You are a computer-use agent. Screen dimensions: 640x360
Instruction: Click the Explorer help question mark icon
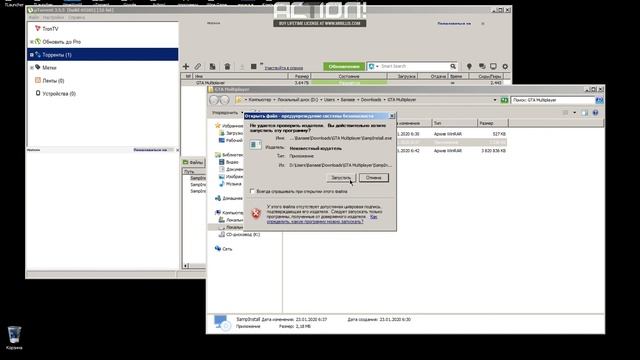pyautogui.click(x=596, y=113)
